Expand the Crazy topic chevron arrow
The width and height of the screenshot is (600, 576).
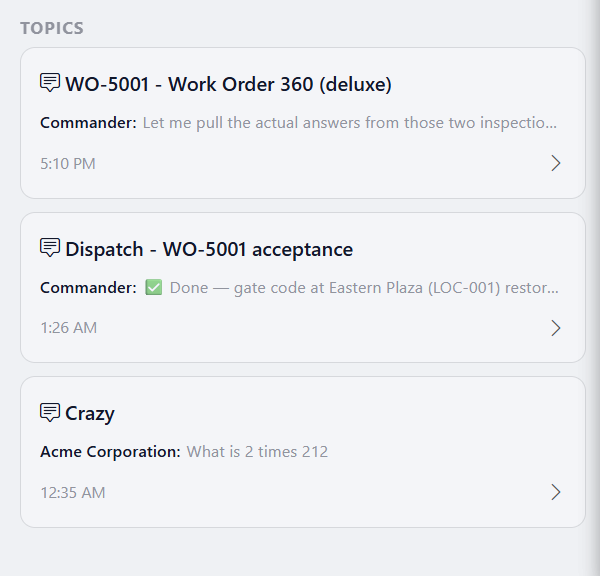[556, 492]
